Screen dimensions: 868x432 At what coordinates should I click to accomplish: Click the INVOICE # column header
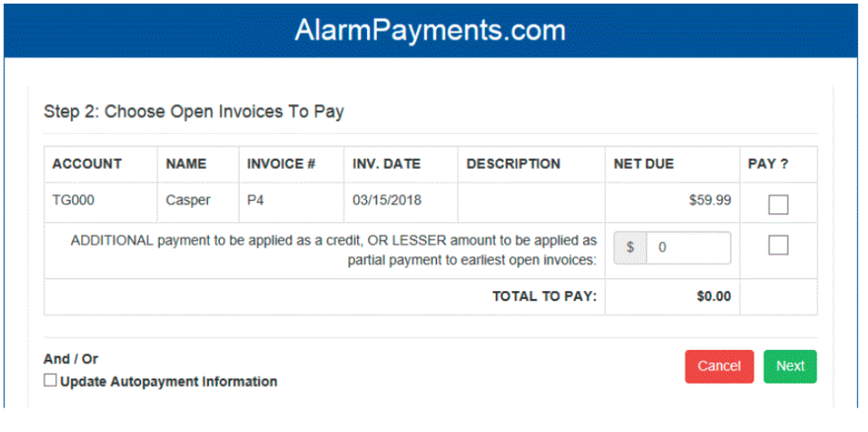(280, 164)
